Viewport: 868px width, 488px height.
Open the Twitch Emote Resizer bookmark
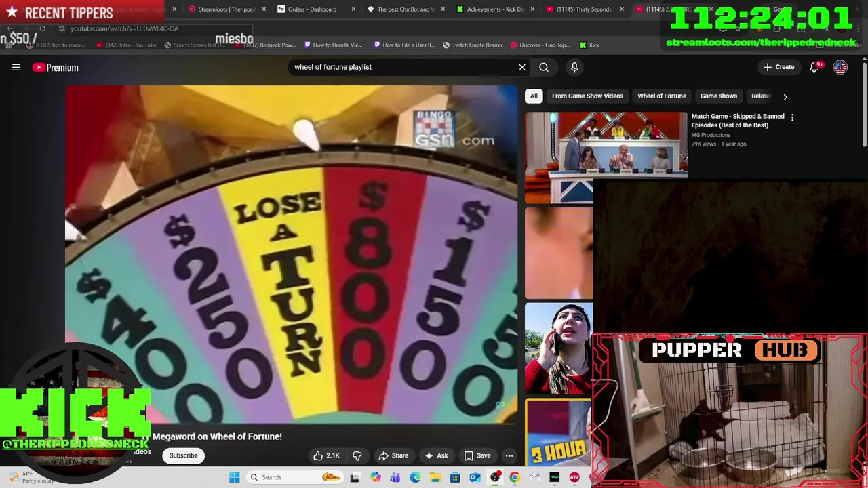473,45
